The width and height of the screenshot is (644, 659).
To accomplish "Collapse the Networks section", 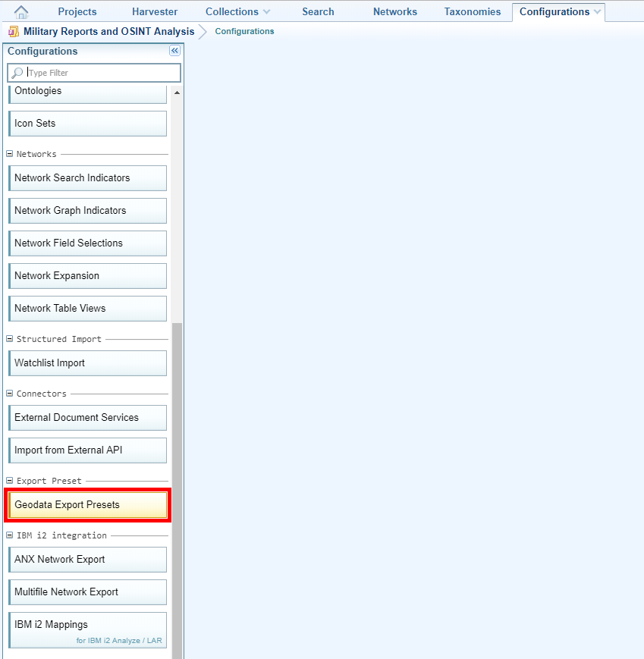I will click(10, 154).
